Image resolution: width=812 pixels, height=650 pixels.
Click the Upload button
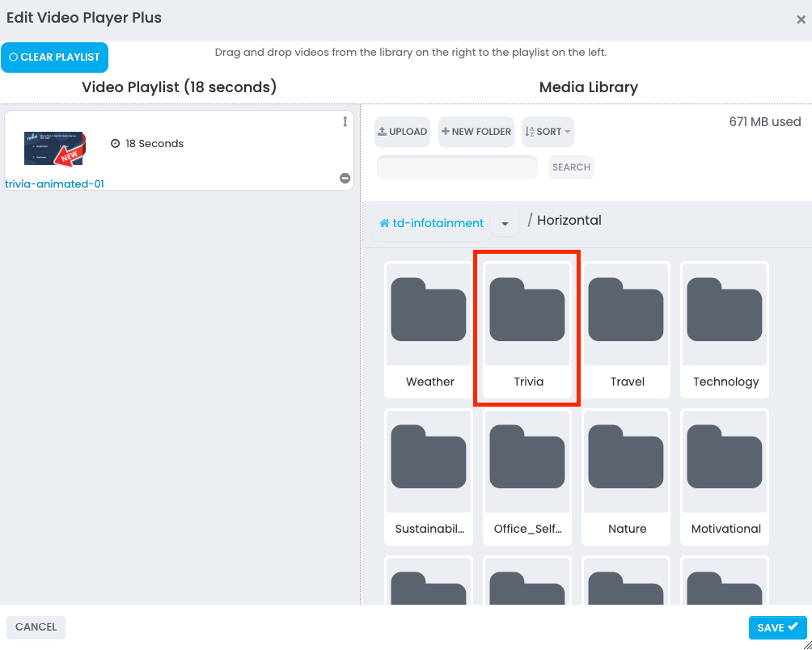[x=403, y=132]
